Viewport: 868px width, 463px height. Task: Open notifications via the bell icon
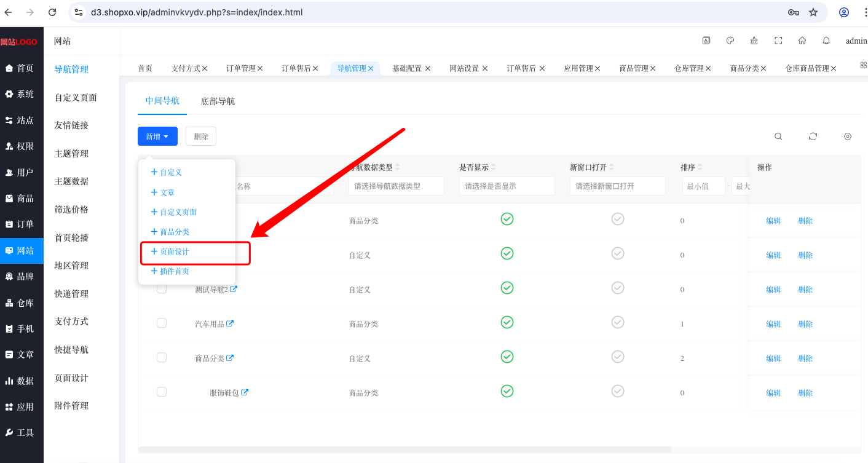pyautogui.click(x=826, y=41)
